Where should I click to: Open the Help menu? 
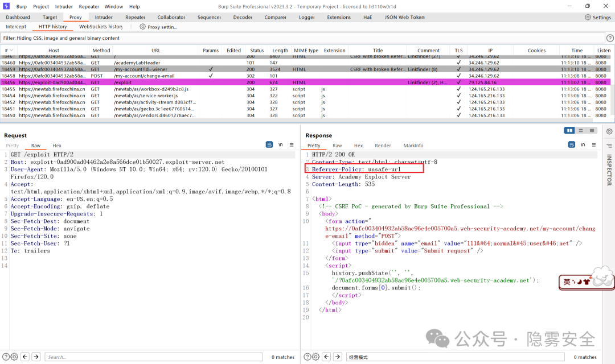[x=134, y=7]
